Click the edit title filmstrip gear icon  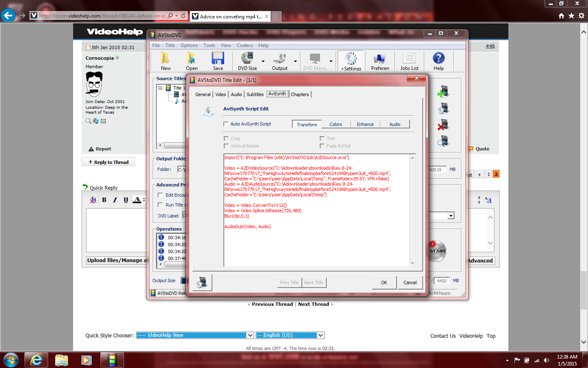(443, 108)
